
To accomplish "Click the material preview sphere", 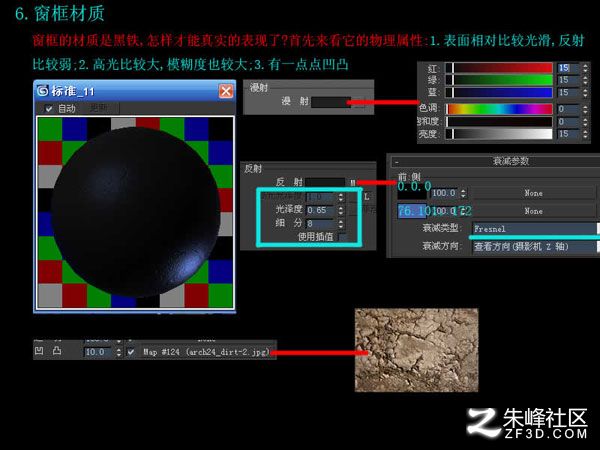I will [x=135, y=213].
